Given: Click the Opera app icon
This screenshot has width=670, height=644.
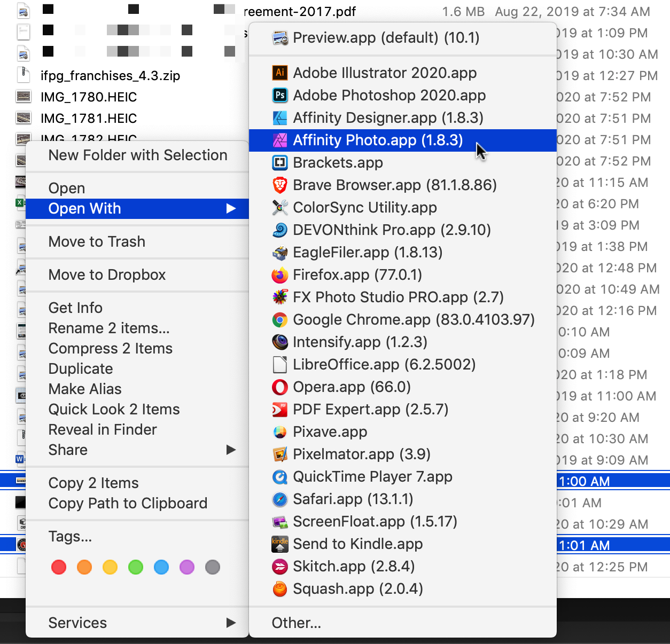Looking at the screenshot, I should pyautogui.click(x=280, y=387).
